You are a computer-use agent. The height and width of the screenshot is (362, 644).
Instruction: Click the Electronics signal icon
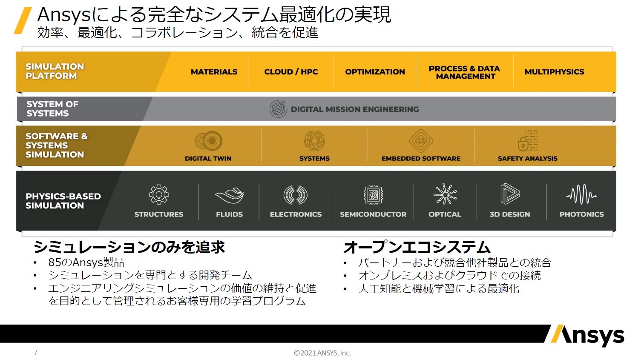point(296,195)
